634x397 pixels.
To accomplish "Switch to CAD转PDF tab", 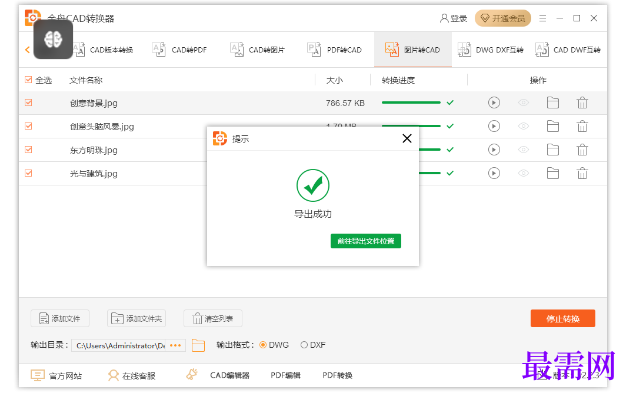I will click(180, 50).
